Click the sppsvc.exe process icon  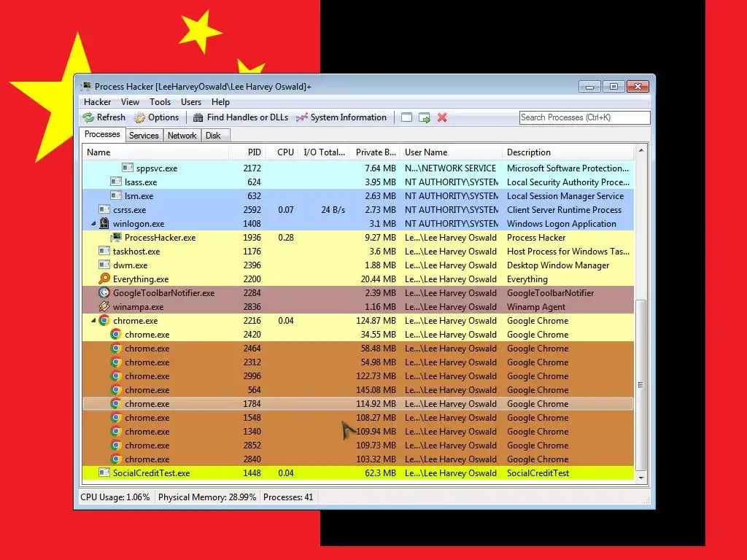tap(127, 168)
